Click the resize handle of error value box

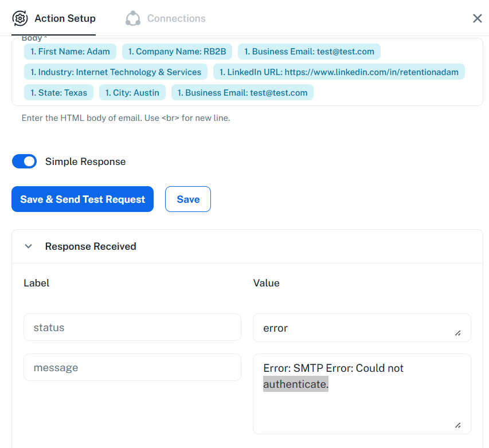[x=457, y=333]
